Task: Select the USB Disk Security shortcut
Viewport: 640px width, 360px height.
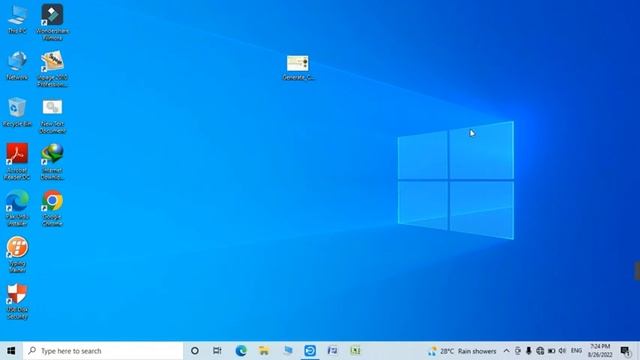Action: tap(17, 301)
